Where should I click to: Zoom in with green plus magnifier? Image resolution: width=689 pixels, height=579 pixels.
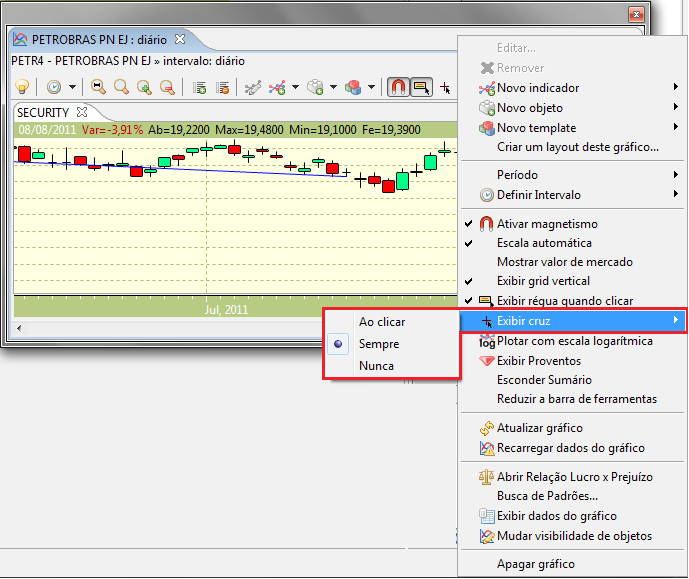[x=144, y=87]
